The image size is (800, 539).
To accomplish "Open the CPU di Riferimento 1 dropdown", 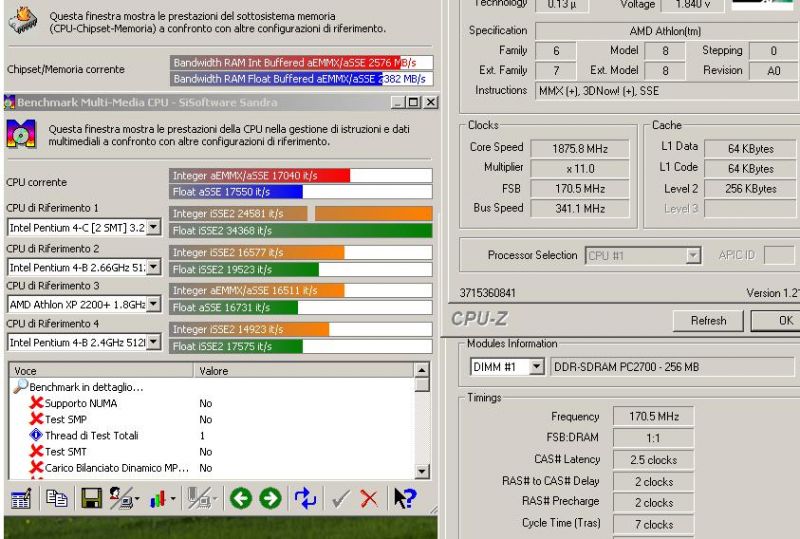I will pyautogui.click(x=153, y=227).
